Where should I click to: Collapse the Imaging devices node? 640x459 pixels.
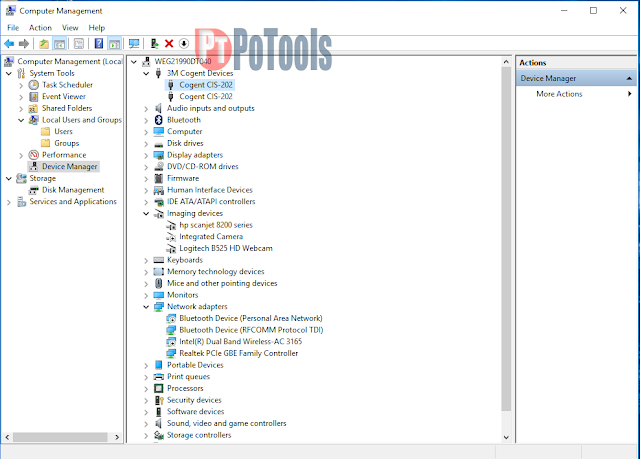146,213
